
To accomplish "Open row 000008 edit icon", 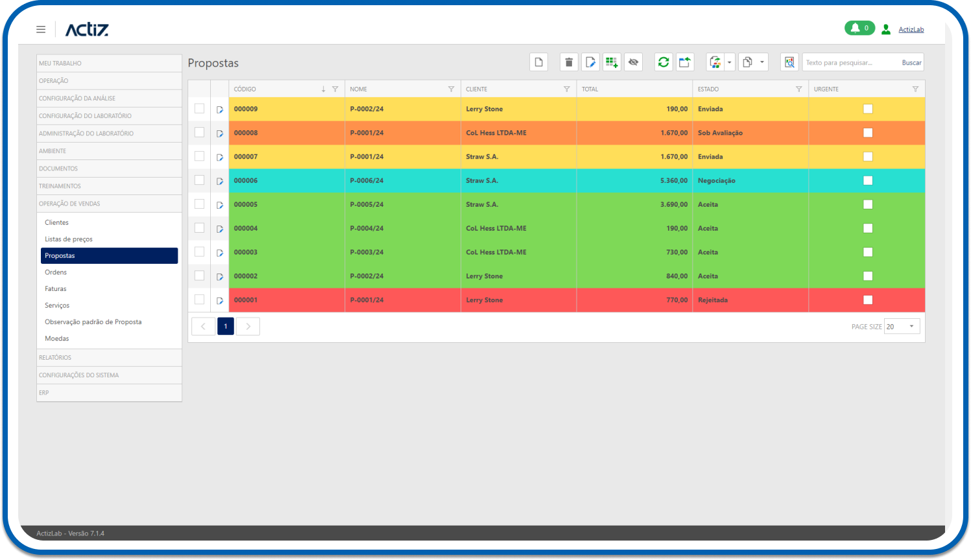I will [x=220, y=134].
